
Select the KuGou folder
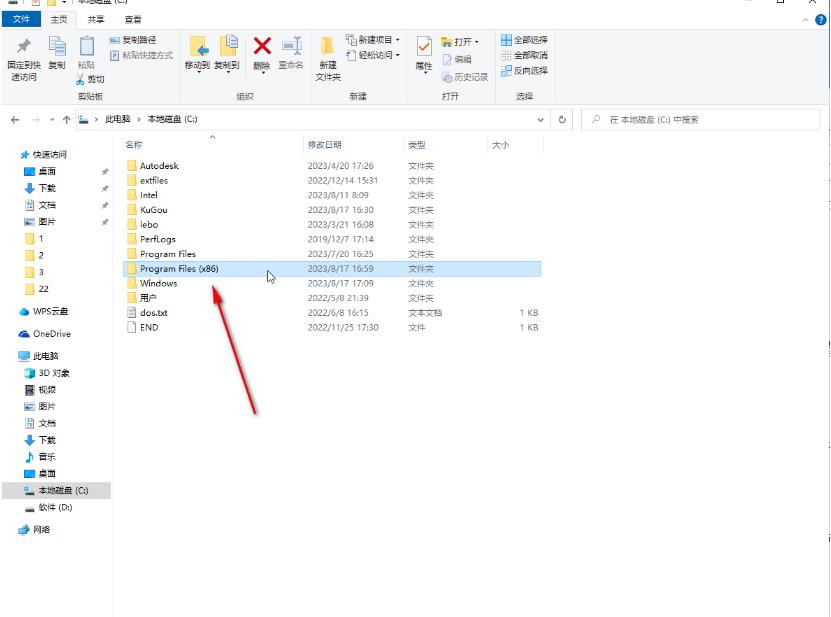(332, 210)
